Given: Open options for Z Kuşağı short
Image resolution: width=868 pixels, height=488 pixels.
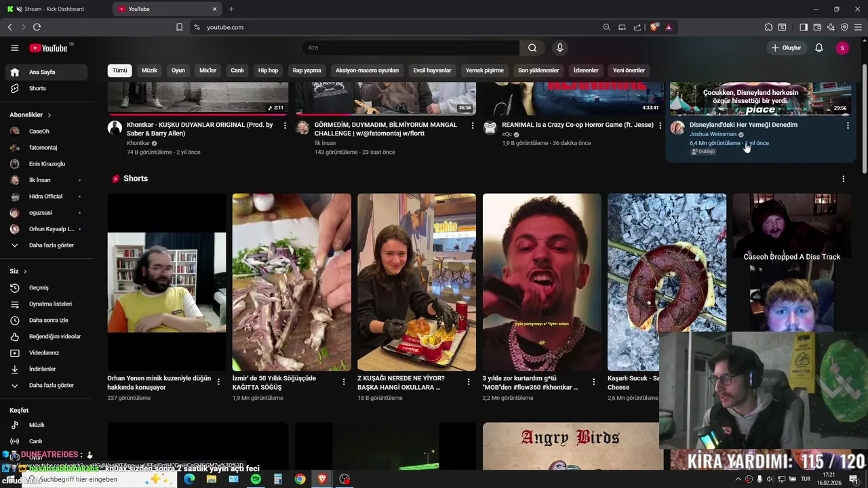Looking at the screenshot, I should (x=469, y=382).
